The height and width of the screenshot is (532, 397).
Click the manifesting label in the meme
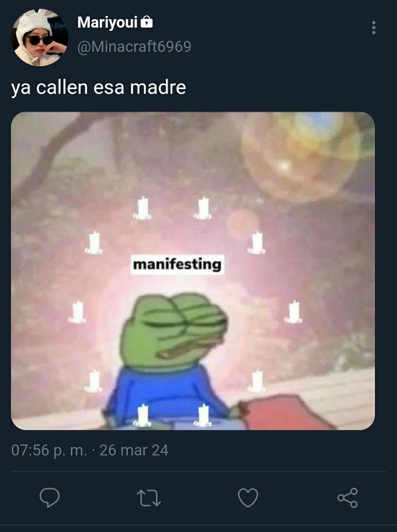coord(178,265)
